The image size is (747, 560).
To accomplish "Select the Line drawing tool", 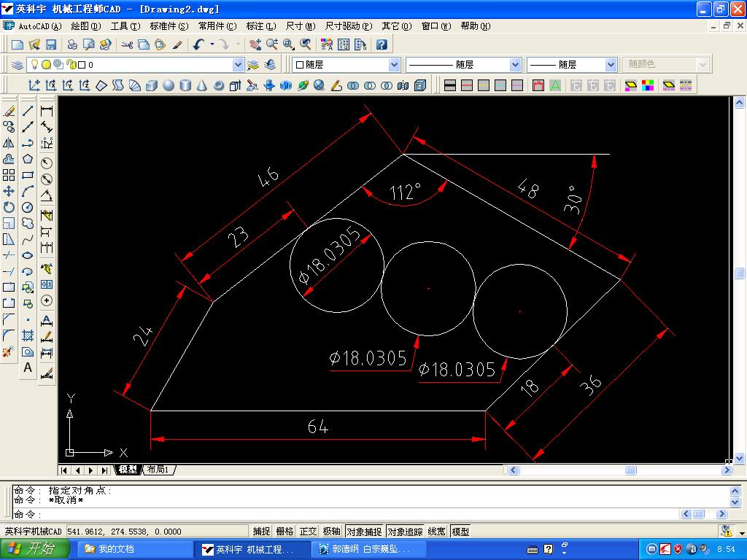I will pyautogui.click(x=28, y=111).
